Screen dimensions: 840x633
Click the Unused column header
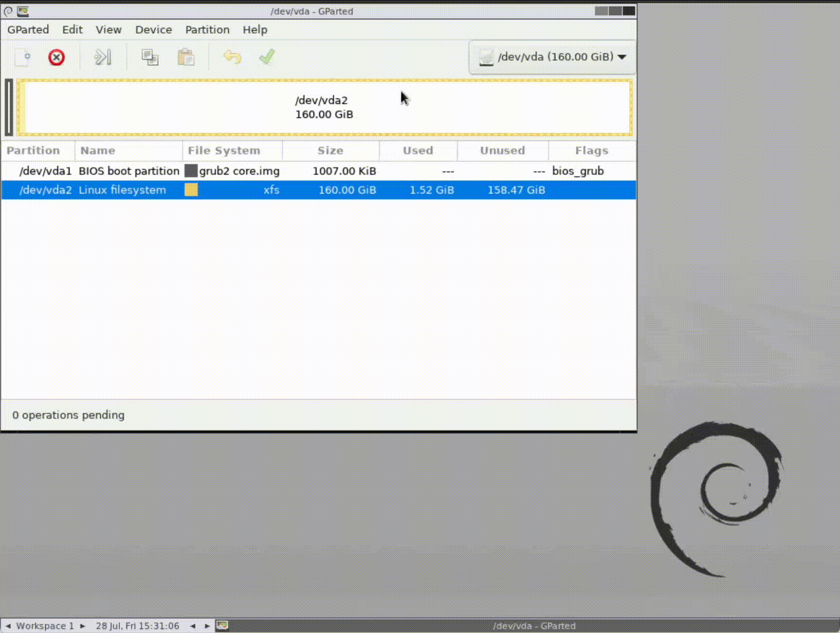[x=503, y=150]
